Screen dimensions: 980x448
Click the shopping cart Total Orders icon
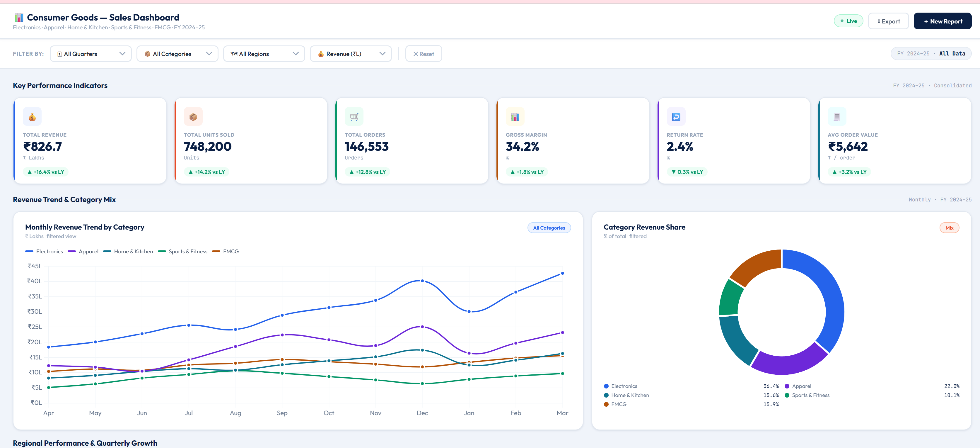click(354, 117)
